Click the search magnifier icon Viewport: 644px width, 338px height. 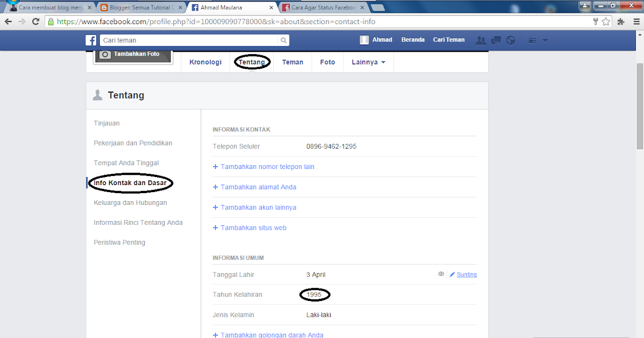tap(283, 40)
